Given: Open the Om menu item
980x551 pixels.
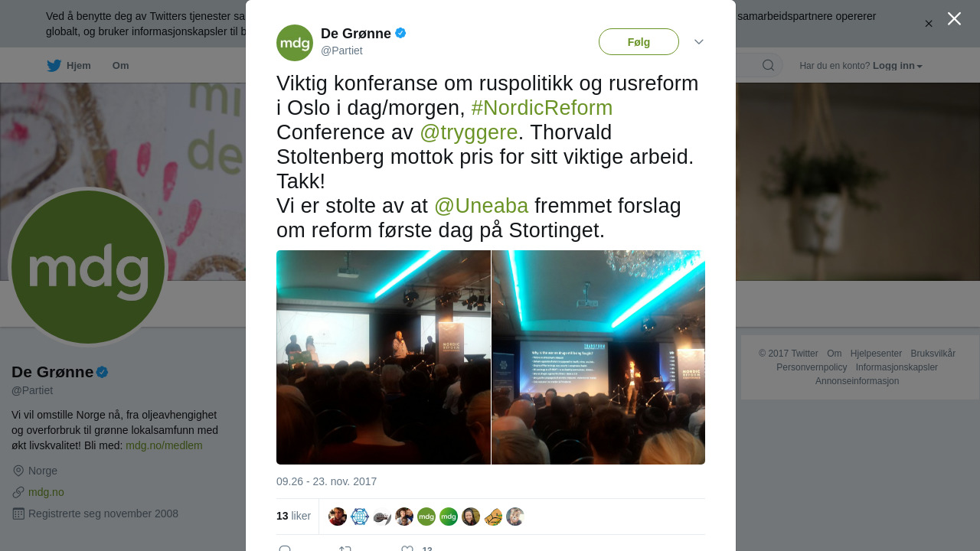Looking at the screenshot, I should (121, 66).
